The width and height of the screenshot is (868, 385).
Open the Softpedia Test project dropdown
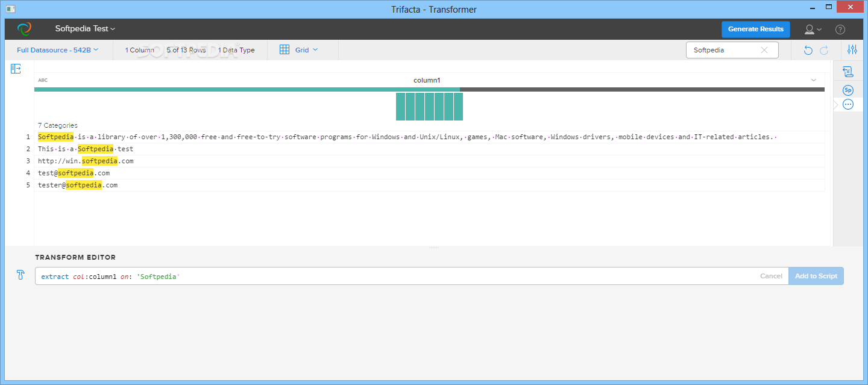tap(85, 29)
